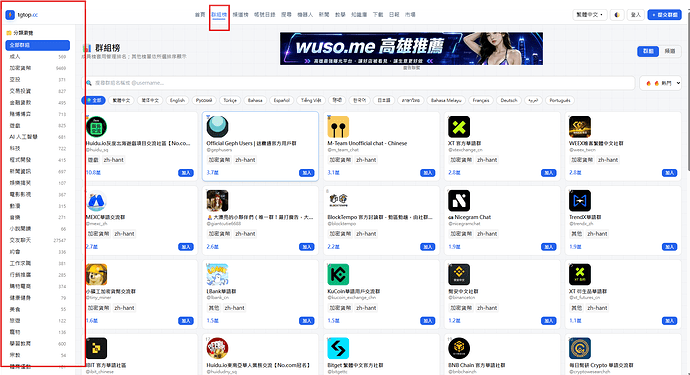The width and height of the screenshot is (690, 375).
Task: Join the Official Geph Users group
Action: [x=307, y=173]
